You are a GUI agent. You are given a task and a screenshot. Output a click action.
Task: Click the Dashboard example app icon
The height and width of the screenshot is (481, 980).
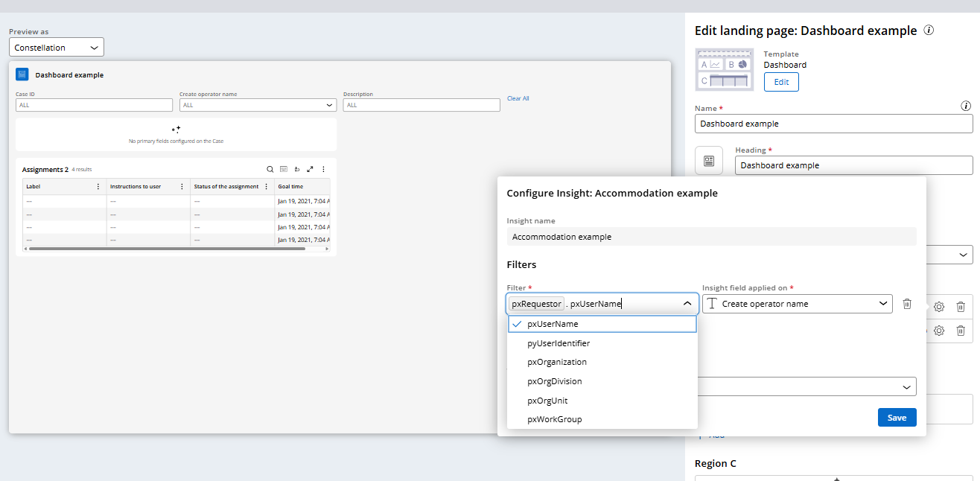(x=22, y=74)
